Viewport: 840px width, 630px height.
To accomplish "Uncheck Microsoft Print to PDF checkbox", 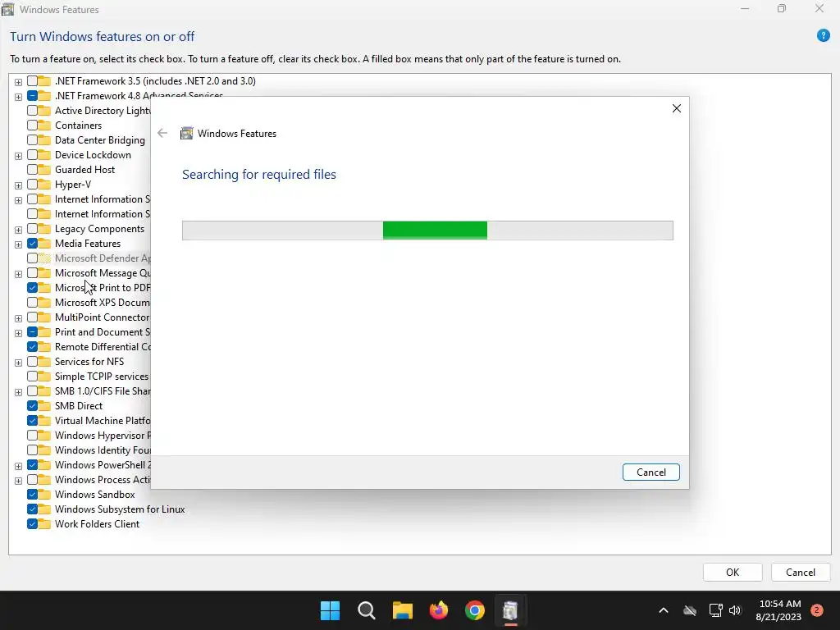I will click(32, 288).
